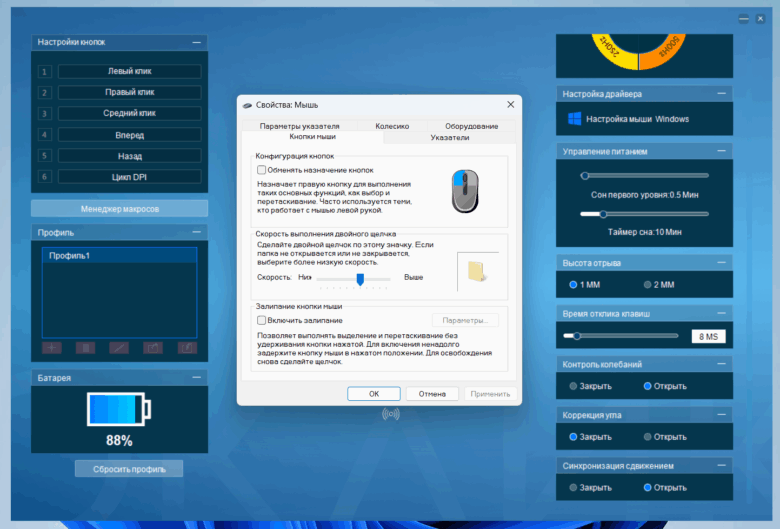Click the orange 500Hz polling rate segment
This screenshot has width=780, height=529.
(663, 50)
